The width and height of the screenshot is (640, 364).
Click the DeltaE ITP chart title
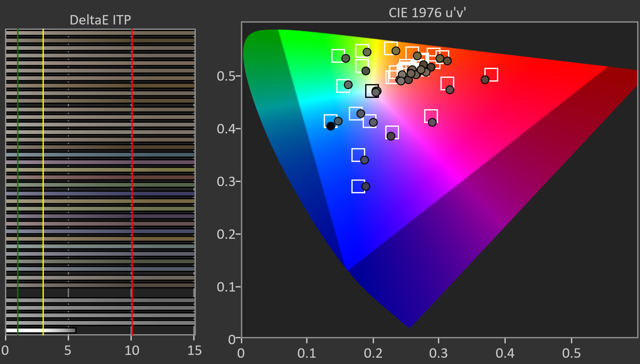[100, 19]
